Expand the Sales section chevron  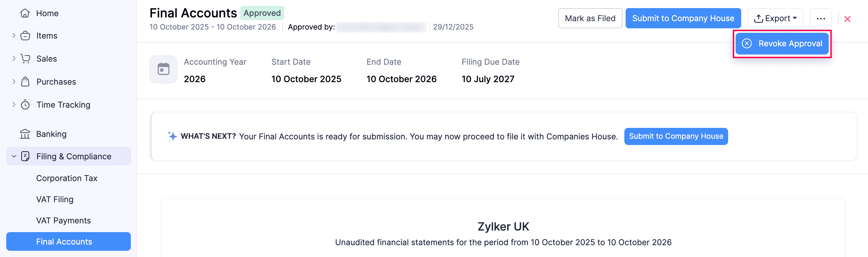pyautogui.click(x=14, y=58)
